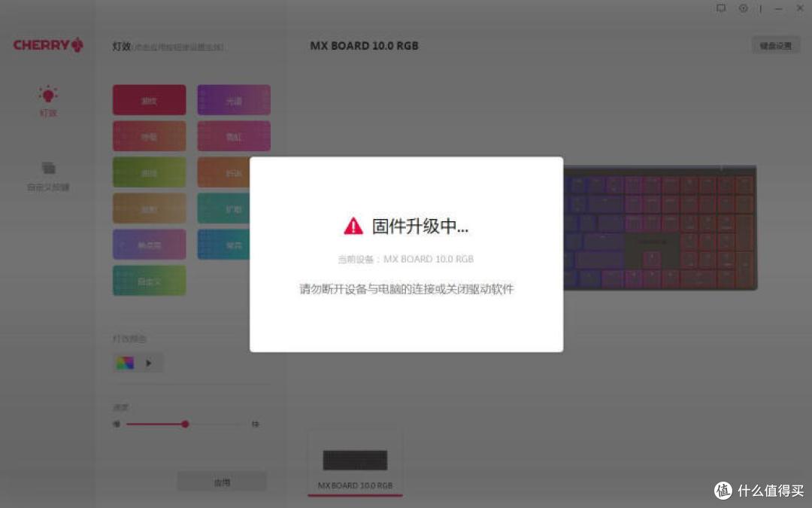Click the Apply (应用) button

(222, 482)
